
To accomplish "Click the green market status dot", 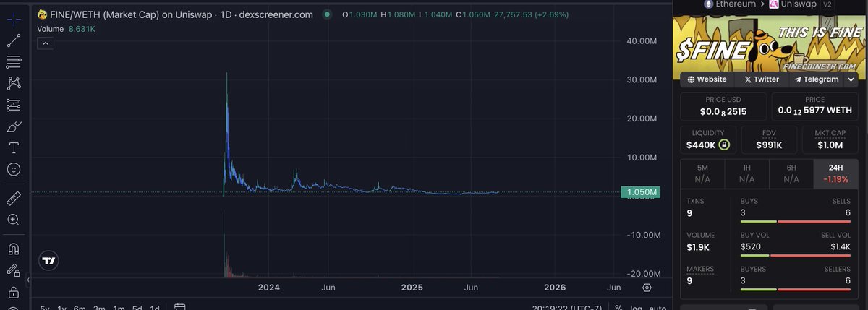I will coord(327,14).
